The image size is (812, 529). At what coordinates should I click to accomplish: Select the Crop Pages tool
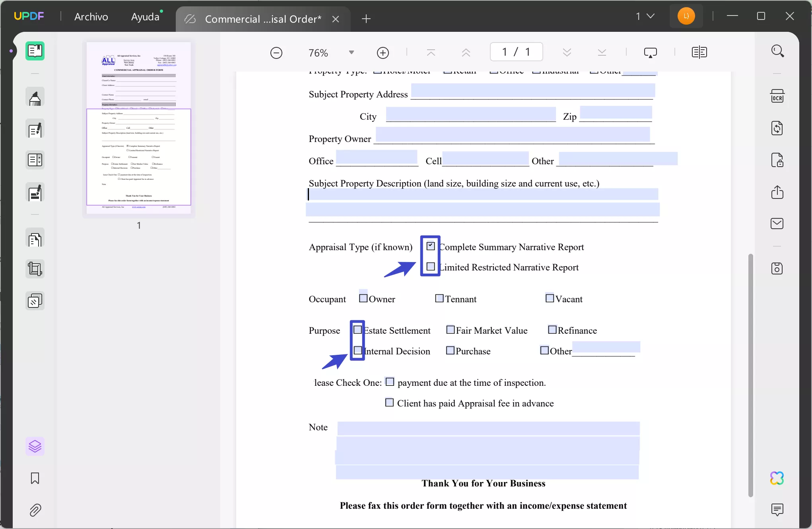[35, 269]
